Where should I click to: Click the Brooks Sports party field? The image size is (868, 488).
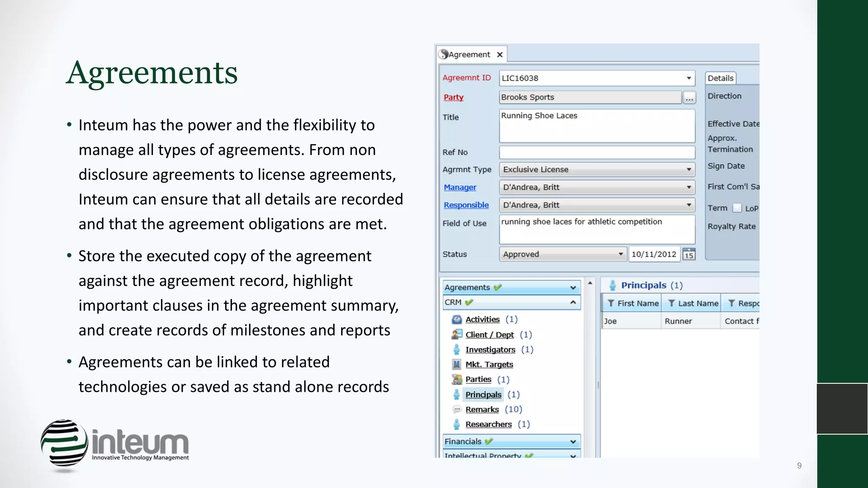pyautogui.click(x=590, y=97)
